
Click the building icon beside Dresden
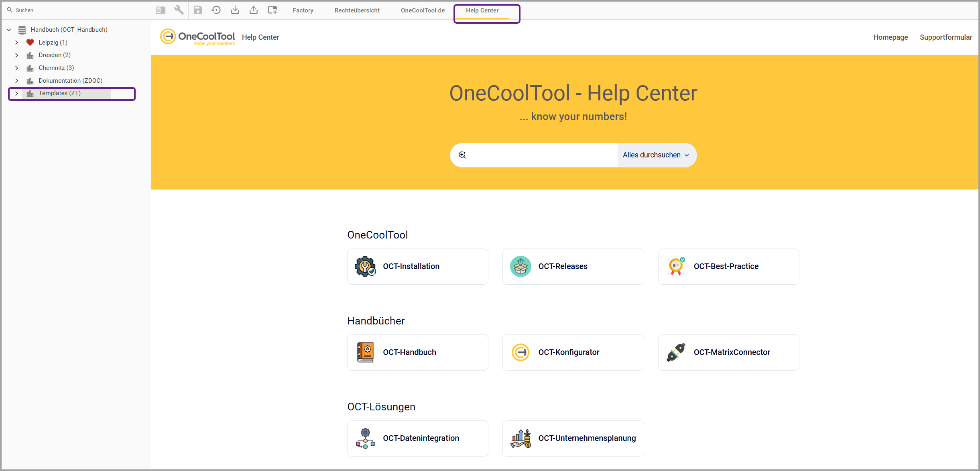click(x=30, y=55)
